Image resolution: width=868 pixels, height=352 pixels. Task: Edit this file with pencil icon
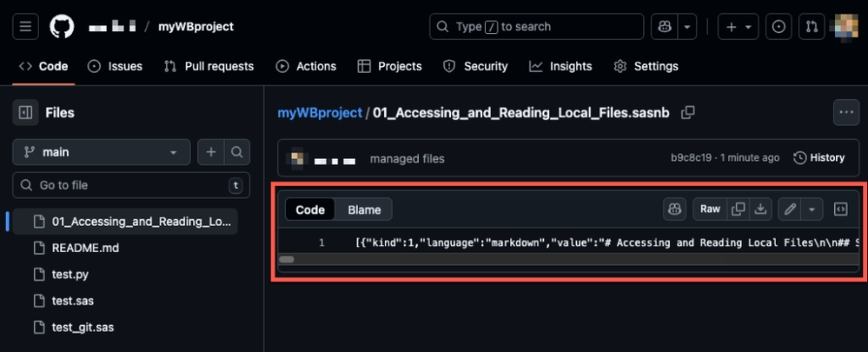[790, 209]
